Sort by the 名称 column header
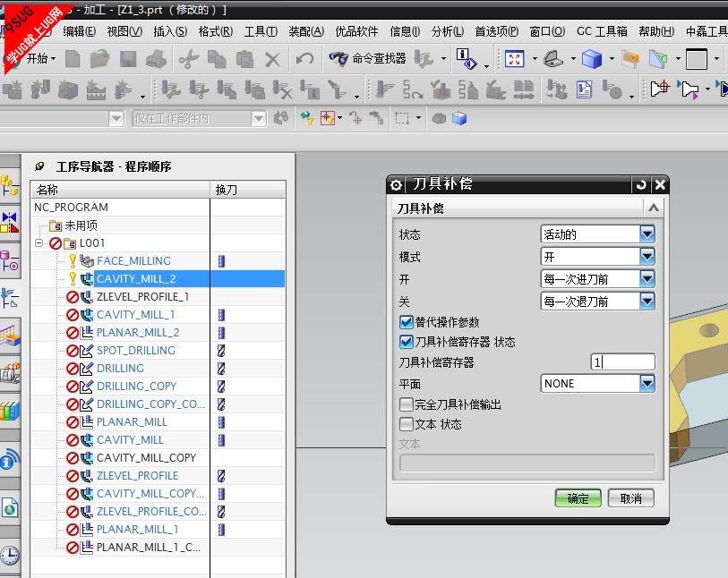This screenshot has width=728, height=578. pos(120,190)
